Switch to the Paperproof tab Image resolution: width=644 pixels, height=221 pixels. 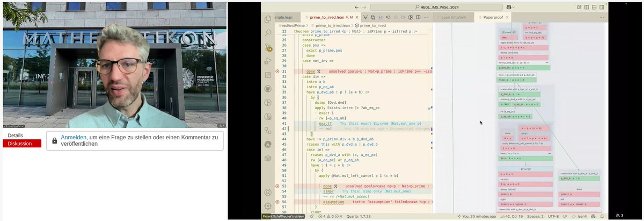pos(493,17)
